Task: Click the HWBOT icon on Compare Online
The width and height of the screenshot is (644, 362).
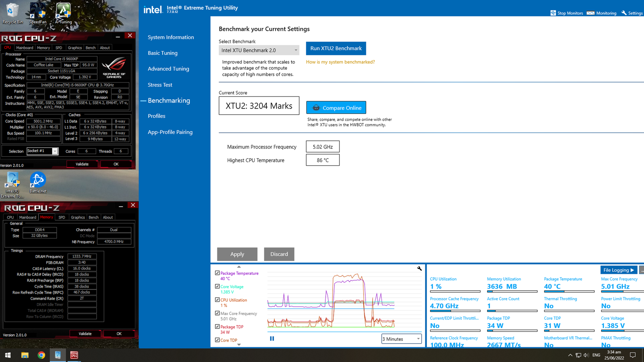Action: pos(316,108)
